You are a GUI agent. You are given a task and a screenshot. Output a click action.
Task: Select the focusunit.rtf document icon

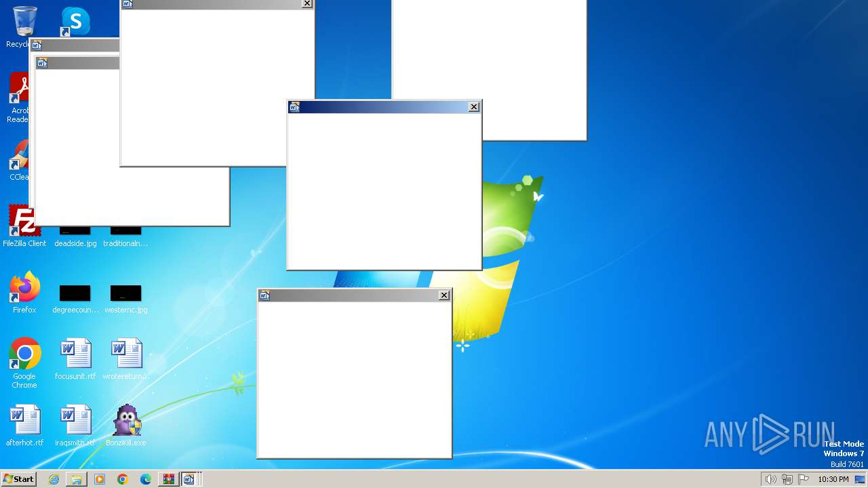[75, 354]
